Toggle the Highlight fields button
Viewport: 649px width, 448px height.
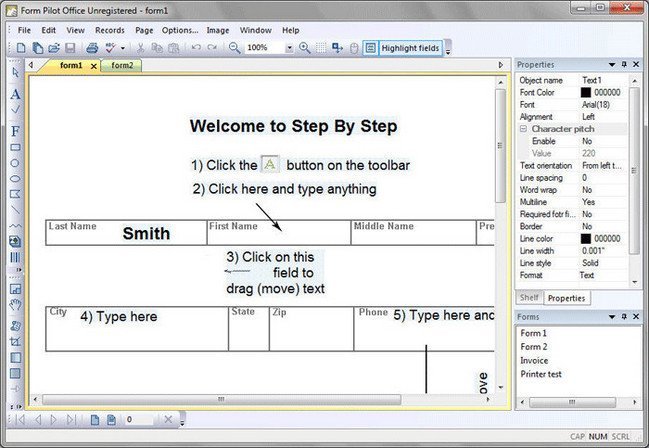pos(402,48)
